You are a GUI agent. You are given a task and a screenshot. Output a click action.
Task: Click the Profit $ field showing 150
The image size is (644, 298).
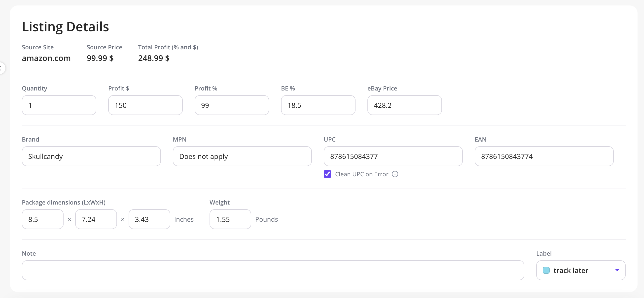145,105
